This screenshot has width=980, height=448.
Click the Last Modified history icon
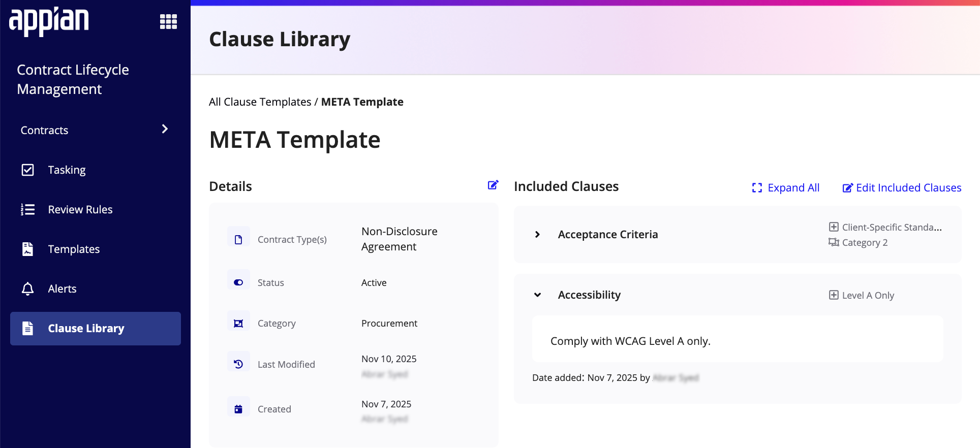(x=238, y=364)
